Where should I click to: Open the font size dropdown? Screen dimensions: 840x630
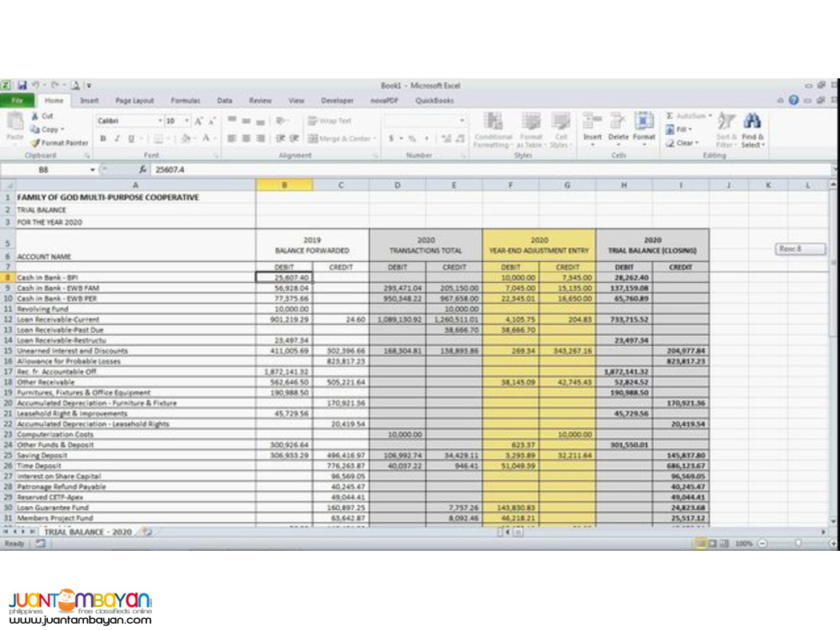tap(186, 122)
